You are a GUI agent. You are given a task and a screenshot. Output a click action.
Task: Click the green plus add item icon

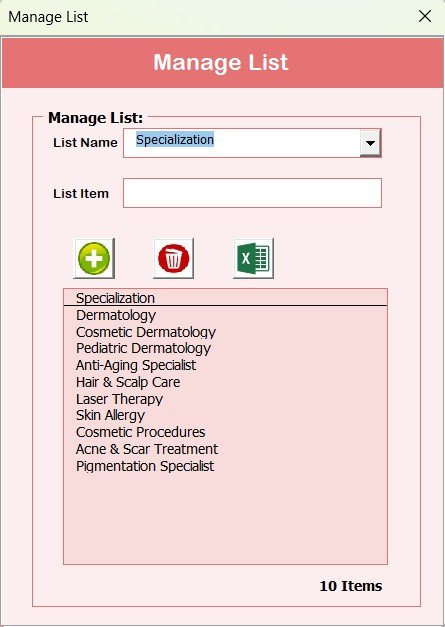tap(94, 258)
